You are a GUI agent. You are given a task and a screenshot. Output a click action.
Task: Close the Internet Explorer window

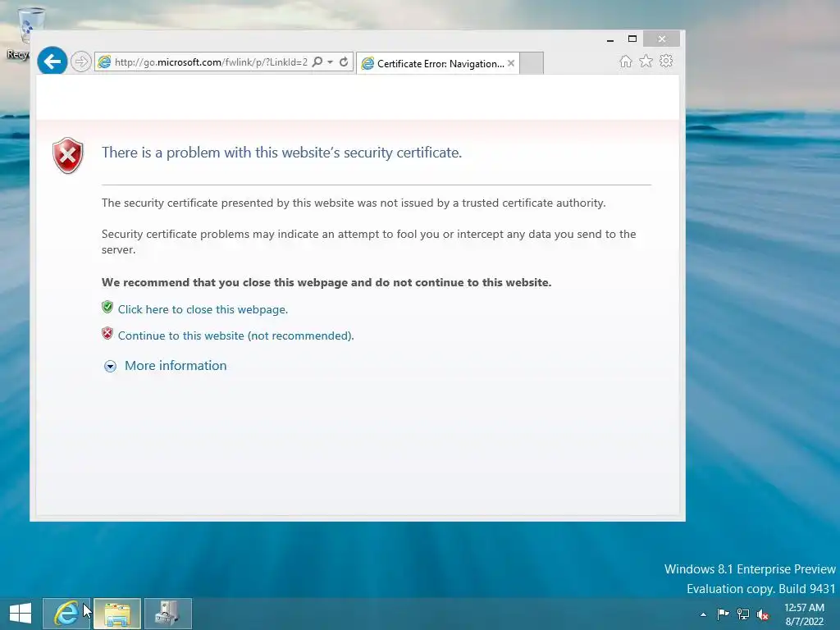tap(662, 39)
